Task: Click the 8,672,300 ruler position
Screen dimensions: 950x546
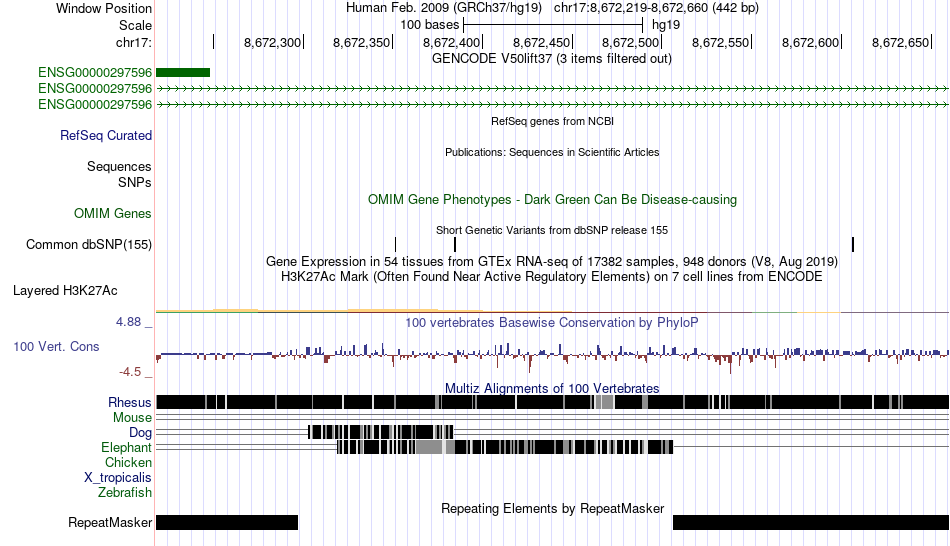Action: 272,42
